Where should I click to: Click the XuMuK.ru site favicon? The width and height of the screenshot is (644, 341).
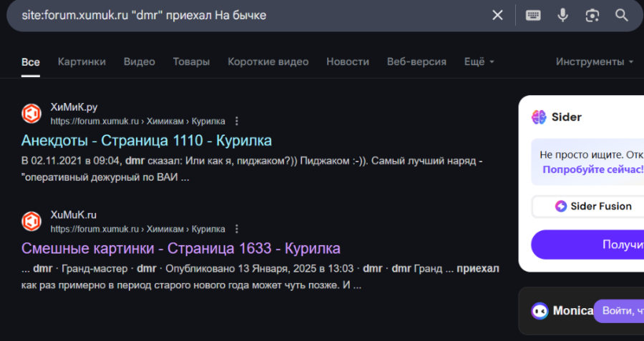(31, 221)
